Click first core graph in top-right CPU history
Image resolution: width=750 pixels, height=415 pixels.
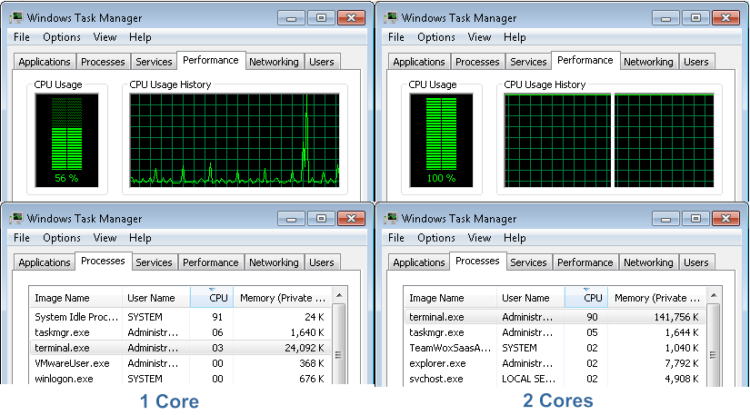(557, 140)
